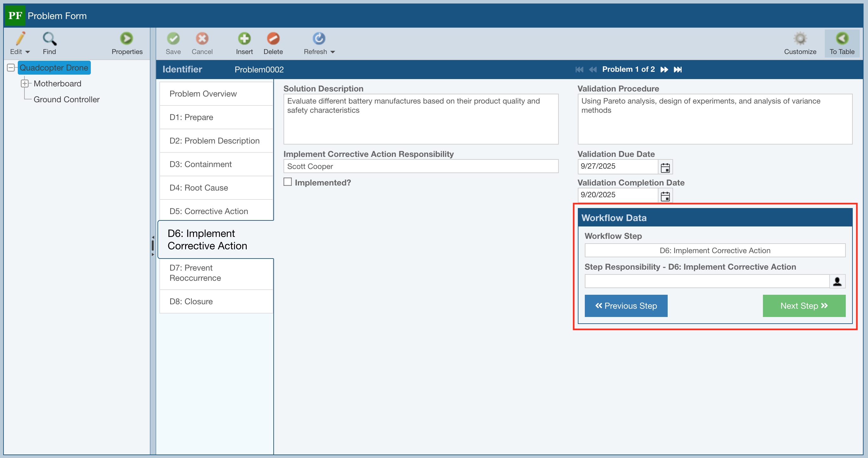Click the Next Step button

point(804,306)
